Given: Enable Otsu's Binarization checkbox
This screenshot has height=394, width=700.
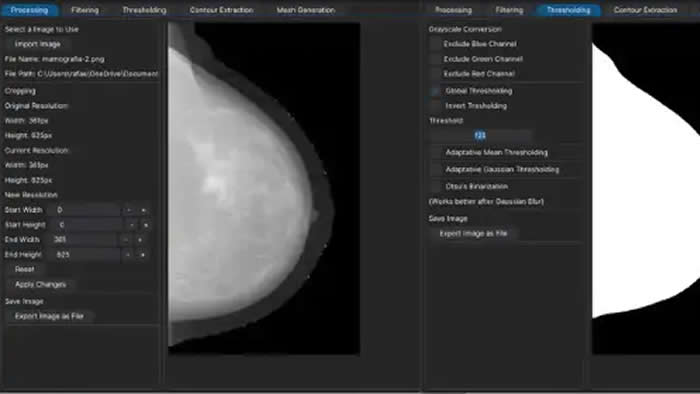Looking at the screenshot, I should tap(435, 187).
